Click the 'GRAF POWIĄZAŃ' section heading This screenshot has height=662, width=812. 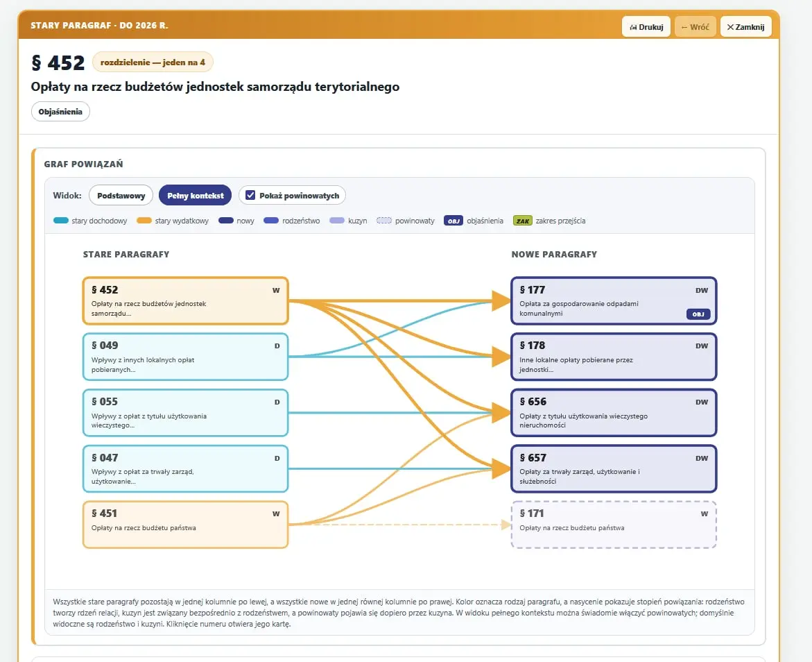pyautogui.click(x=83, y=164)
